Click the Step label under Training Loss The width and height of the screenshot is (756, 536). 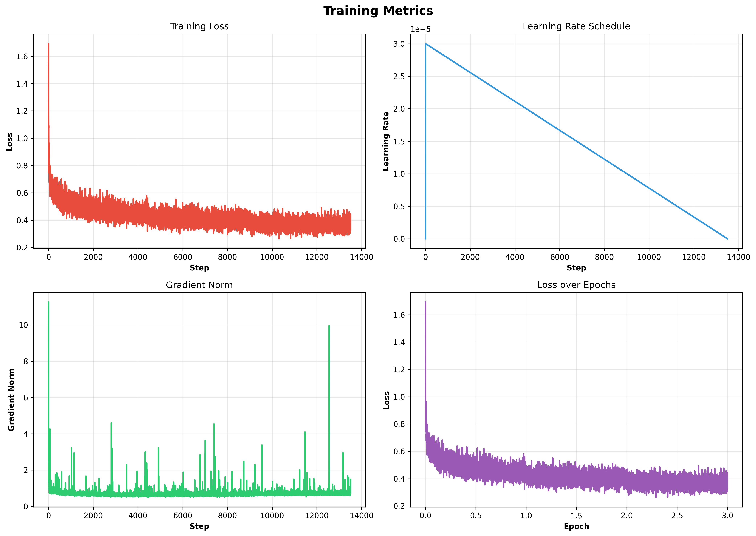pos(199,268)
